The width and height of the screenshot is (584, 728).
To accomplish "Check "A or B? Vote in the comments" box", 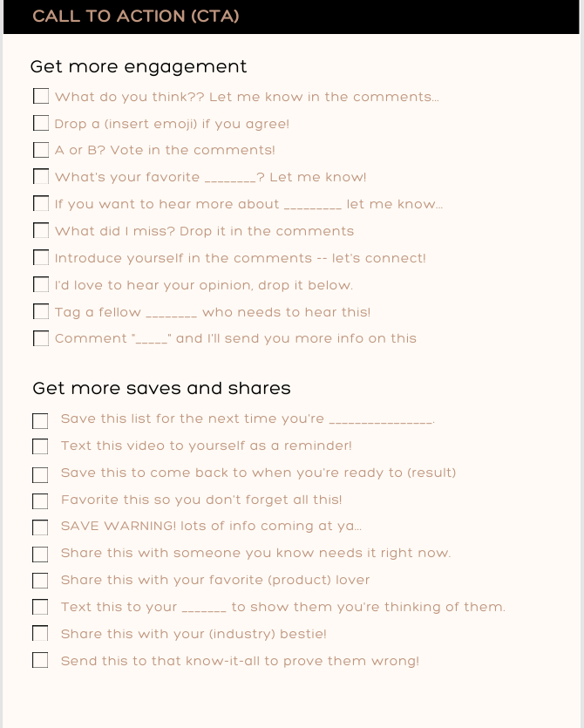I will (x=41, y=150).
